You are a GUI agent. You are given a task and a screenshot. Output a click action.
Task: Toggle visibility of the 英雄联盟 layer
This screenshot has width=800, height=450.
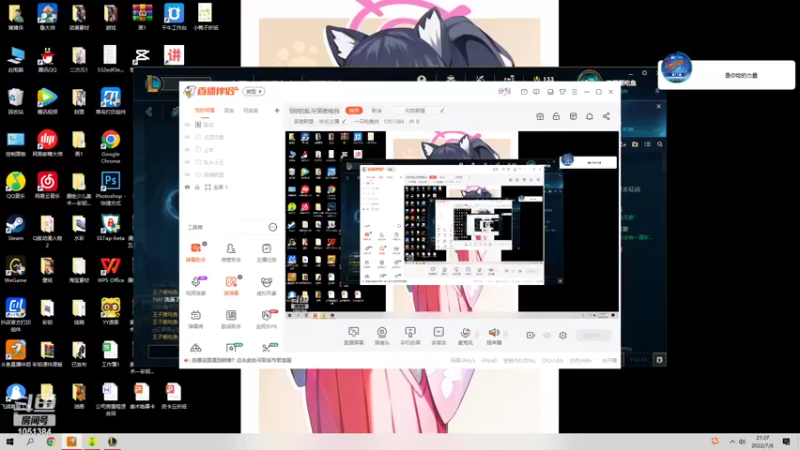pos(187,174)
